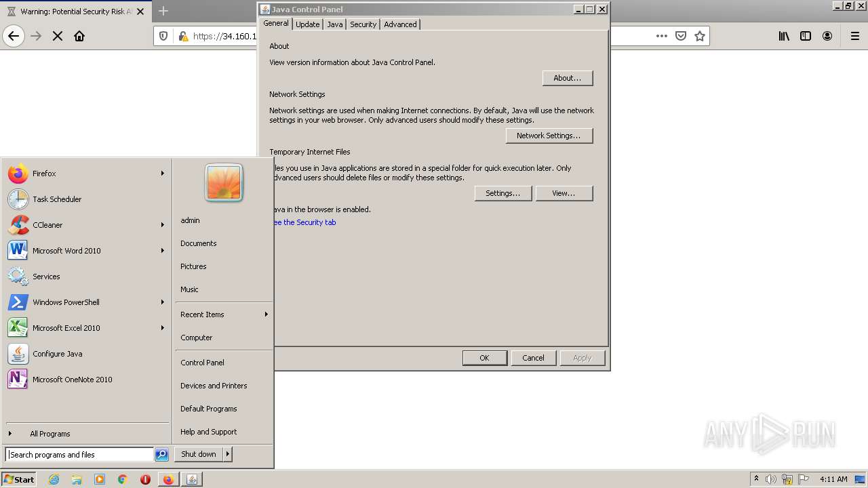Image resolution: width=868 pixels, height=488 pixels.
Task: Open a new Firefox tab
Action: coord(163,11)
